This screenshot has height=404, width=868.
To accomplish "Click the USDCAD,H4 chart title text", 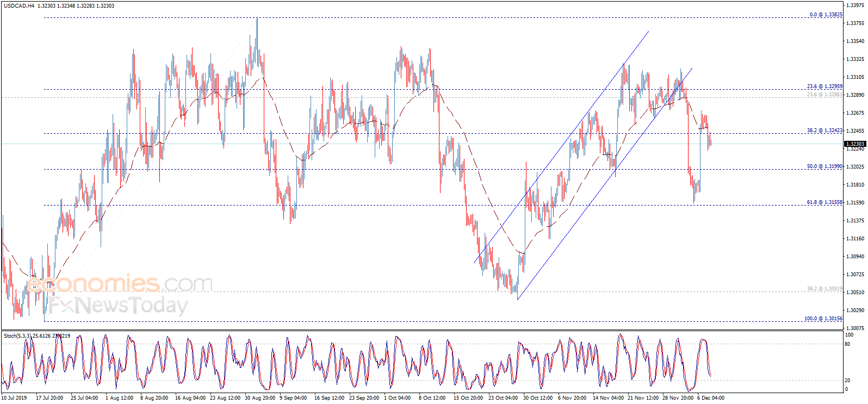I will coord(19,5).
